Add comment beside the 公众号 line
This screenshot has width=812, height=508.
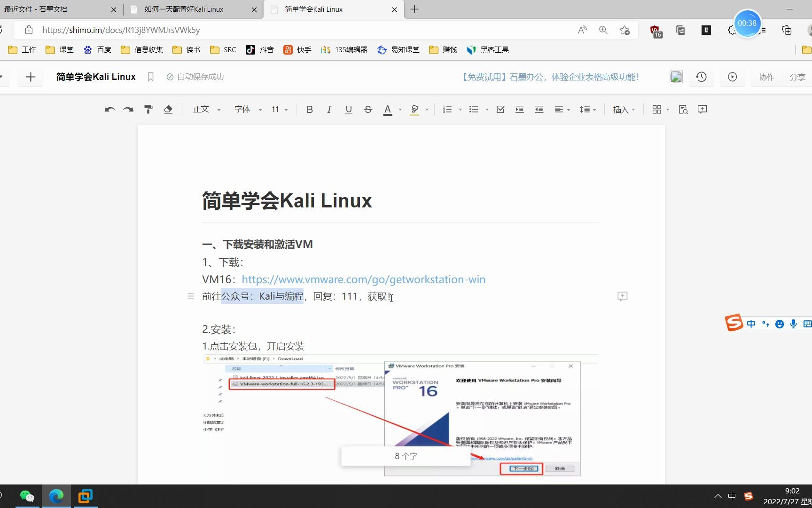tap(622, 296)
